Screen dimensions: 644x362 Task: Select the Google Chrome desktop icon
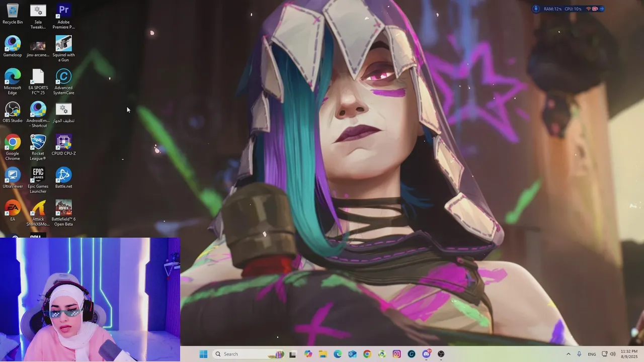pos(13,147)
